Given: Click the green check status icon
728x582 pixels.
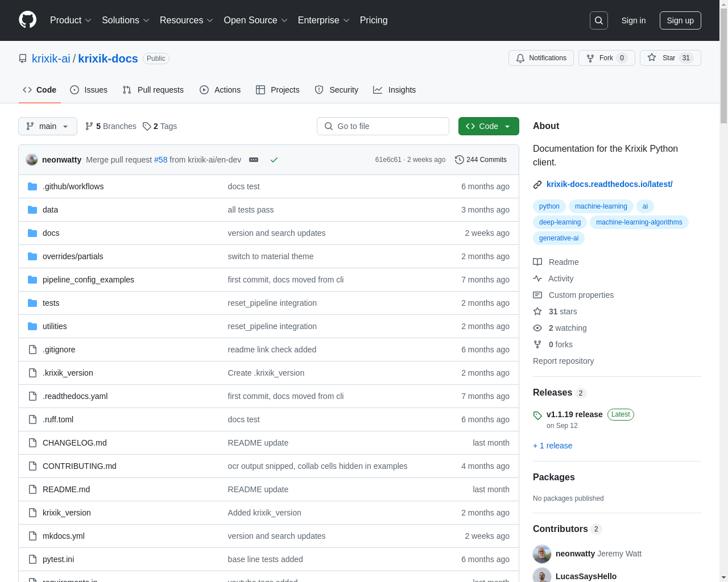Looking at the screenshot, I should (274, 160).
